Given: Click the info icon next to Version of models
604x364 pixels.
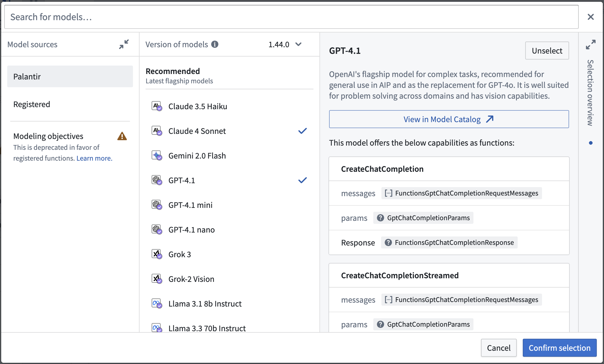Looking at the screenshot, I should click(x=215, y=44).
